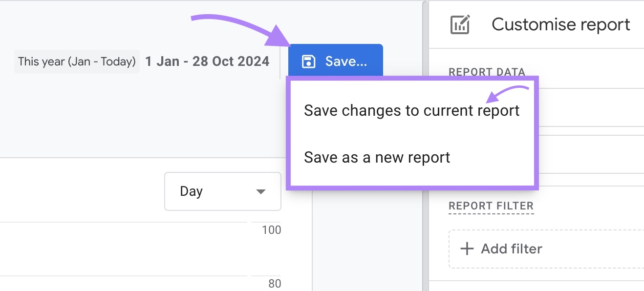Open the This year (Jan - Today) date preset
The width and height of the screenshot is (644, 291).
click(77, 61)
